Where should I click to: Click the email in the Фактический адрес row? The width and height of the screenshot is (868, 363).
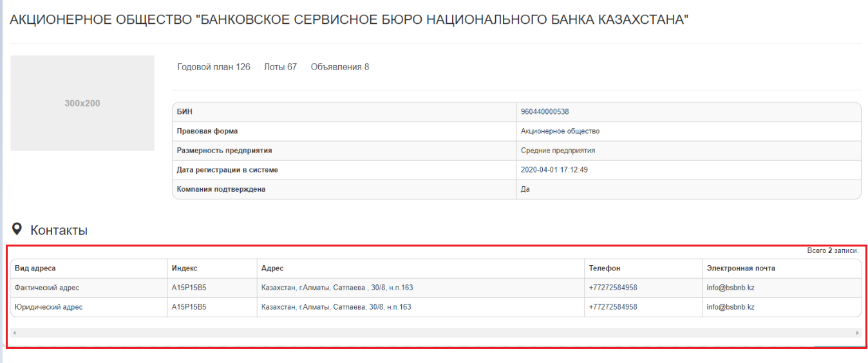tap(730, 288)
